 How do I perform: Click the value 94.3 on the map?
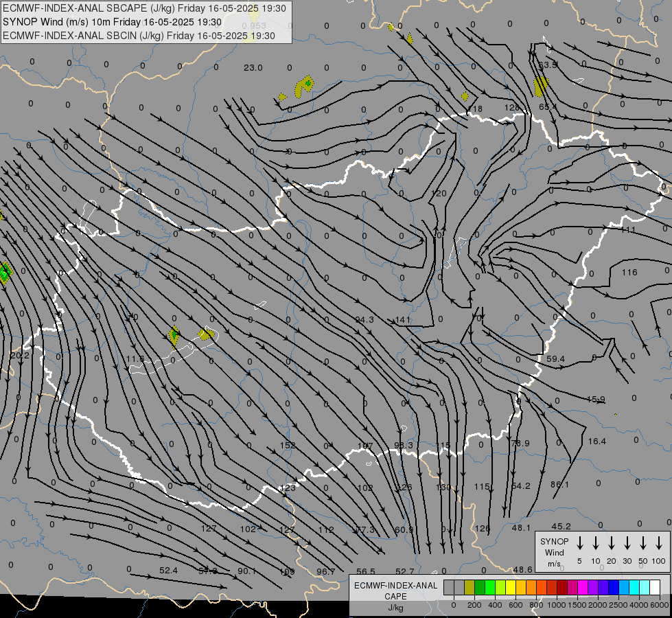364,319
